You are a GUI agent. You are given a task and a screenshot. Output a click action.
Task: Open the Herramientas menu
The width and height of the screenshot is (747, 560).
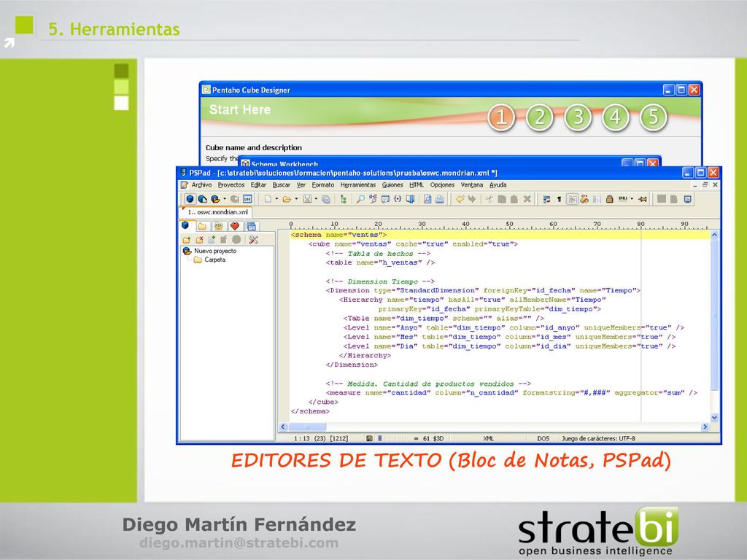357,184
